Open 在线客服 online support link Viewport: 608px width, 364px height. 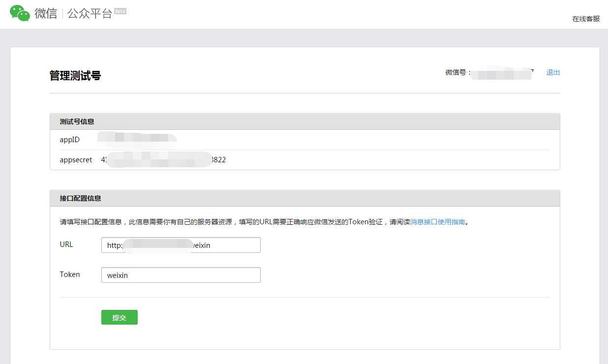pos(586,19)
